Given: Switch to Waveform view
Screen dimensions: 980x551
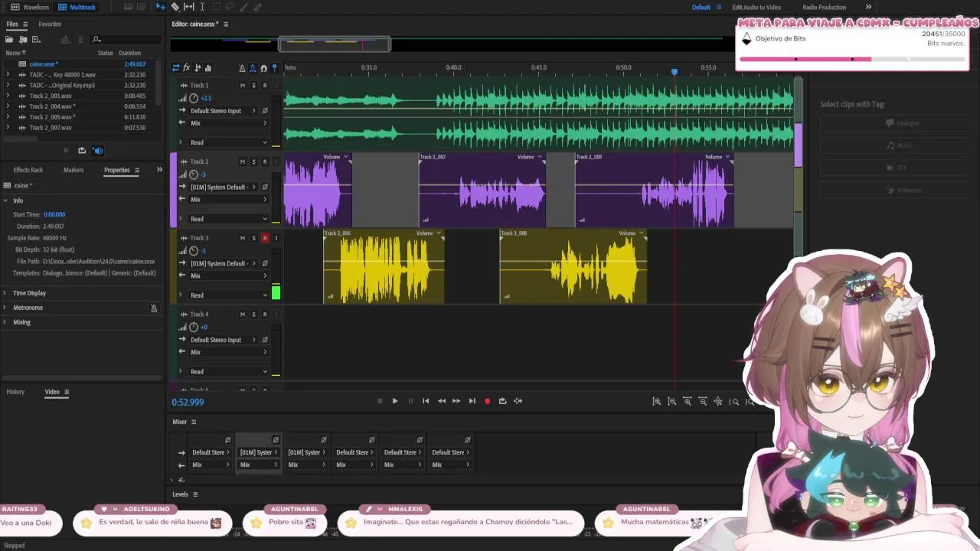Looking at the screenshot, I should coord(30,7).
